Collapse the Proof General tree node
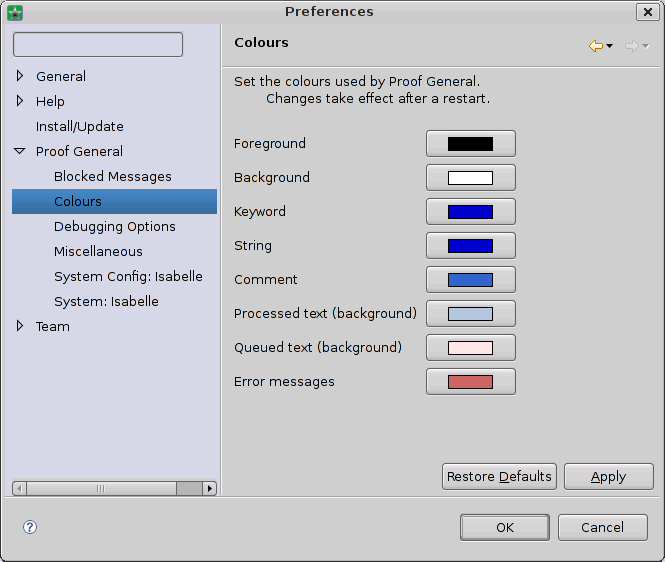665x562 pixels. (x=20, y=151)
